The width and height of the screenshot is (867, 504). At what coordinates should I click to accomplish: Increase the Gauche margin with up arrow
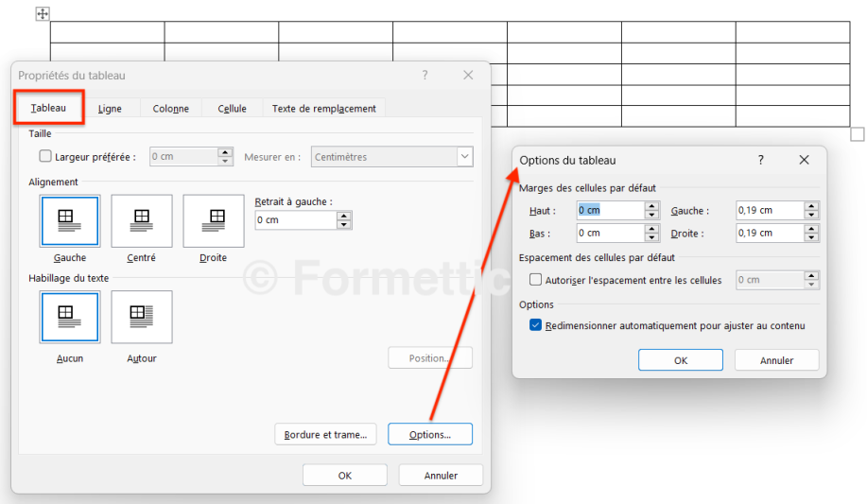(812, 206)
